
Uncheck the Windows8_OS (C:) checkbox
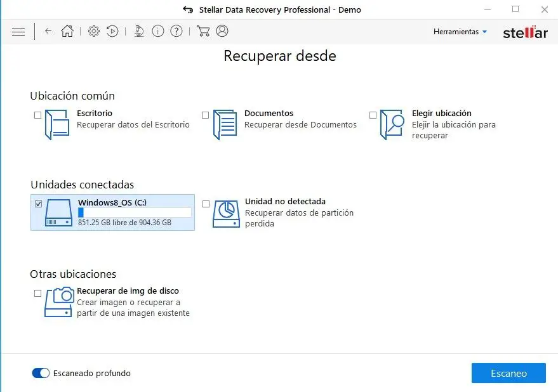tap(39, 204)
